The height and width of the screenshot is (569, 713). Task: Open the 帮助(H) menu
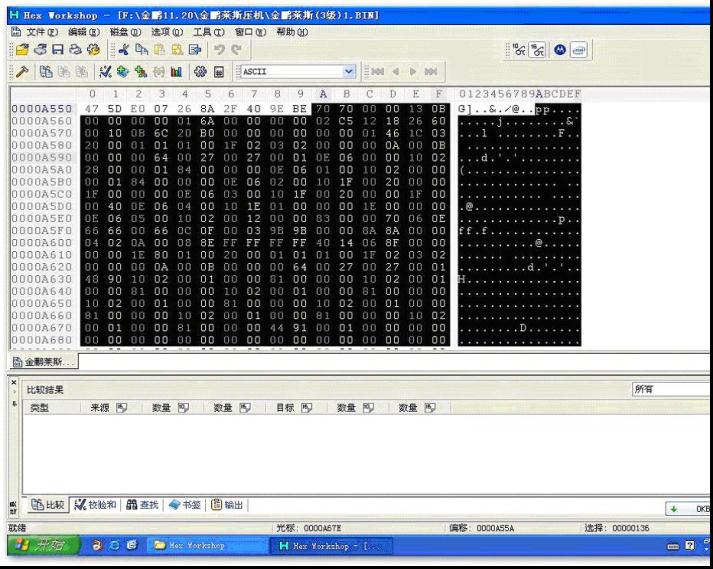click(292, 32)
